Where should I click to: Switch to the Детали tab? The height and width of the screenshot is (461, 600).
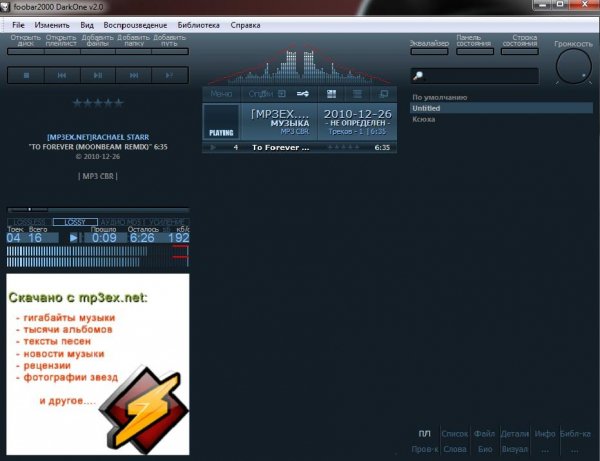tap(515, 434)
